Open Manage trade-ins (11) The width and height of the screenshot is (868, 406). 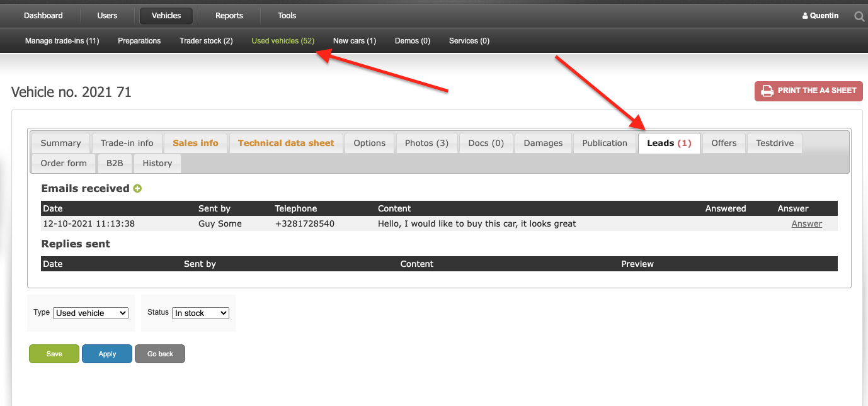(62, 41)
